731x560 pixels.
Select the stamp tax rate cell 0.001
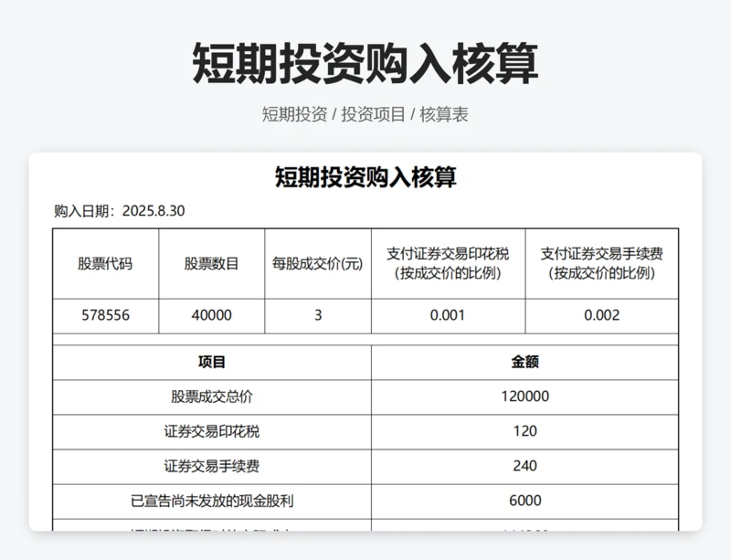(x=448, y=316)
